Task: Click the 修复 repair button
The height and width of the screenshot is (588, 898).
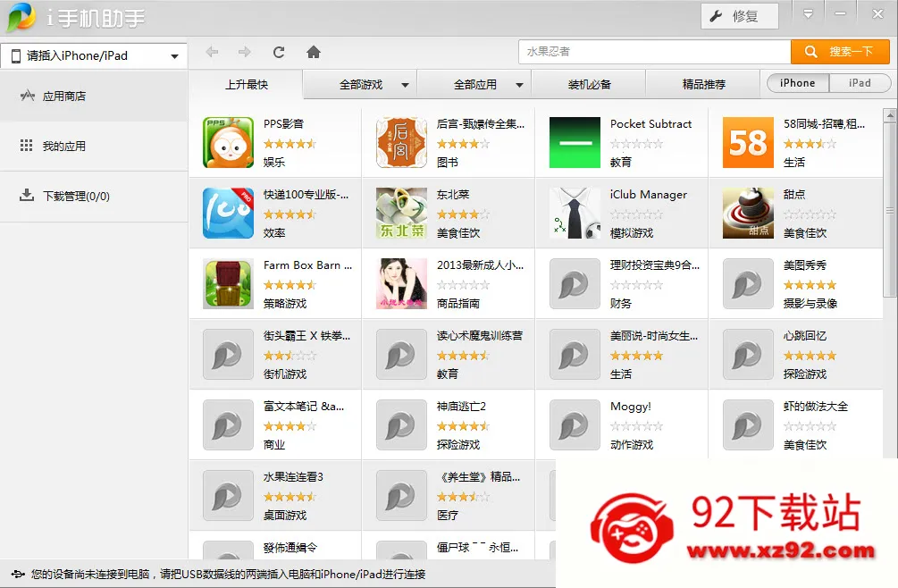Action: click(x=740, y=16)
